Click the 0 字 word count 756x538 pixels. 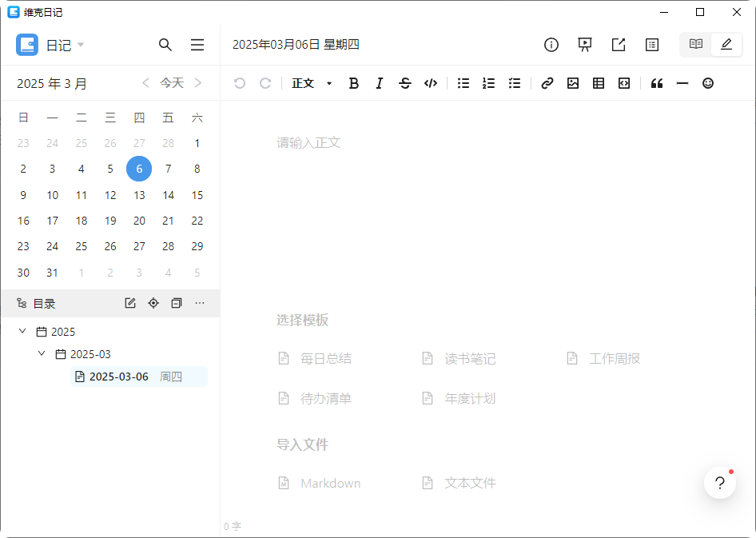(x=233, y=527)
